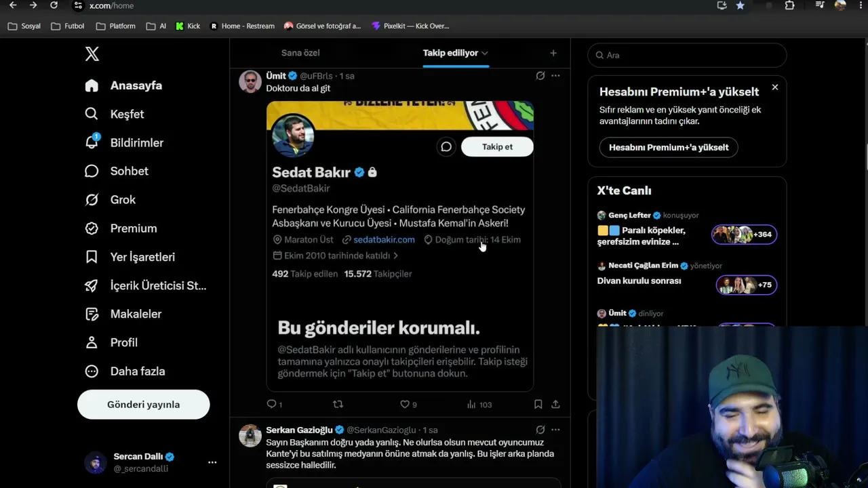Open Sohbet messages

(x=117, y=171)
